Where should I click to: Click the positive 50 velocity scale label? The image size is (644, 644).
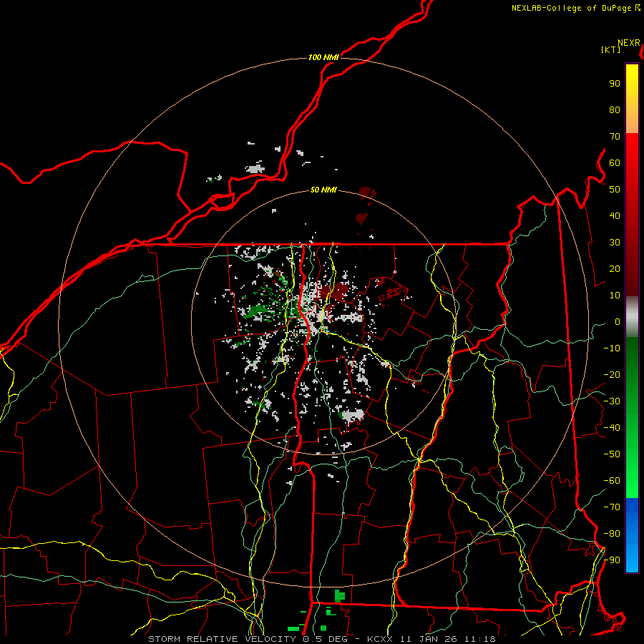pos(615,190)
